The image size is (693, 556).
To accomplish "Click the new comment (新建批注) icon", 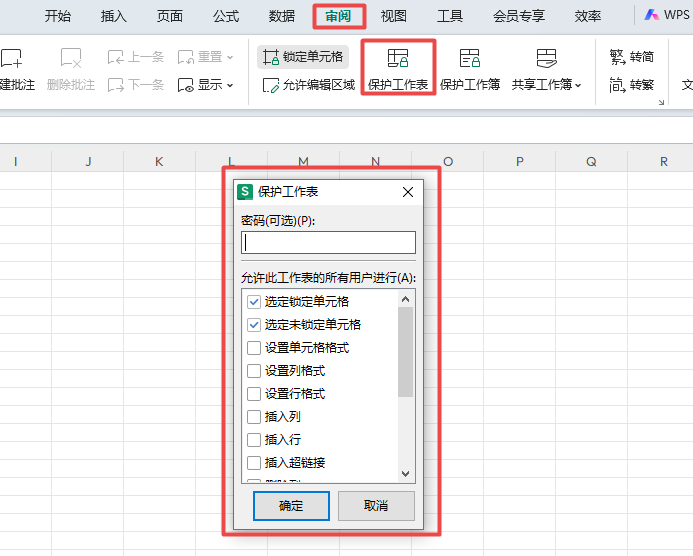I will coord(11,58).
